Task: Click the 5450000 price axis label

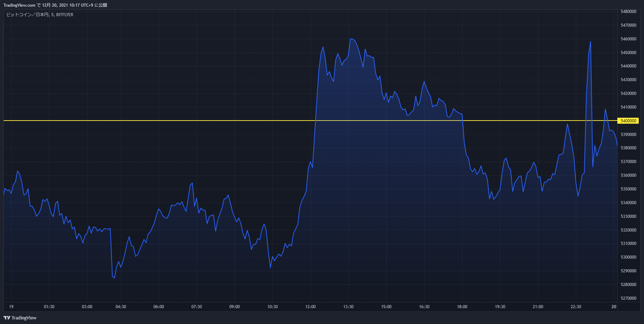Action: (629, 53)
